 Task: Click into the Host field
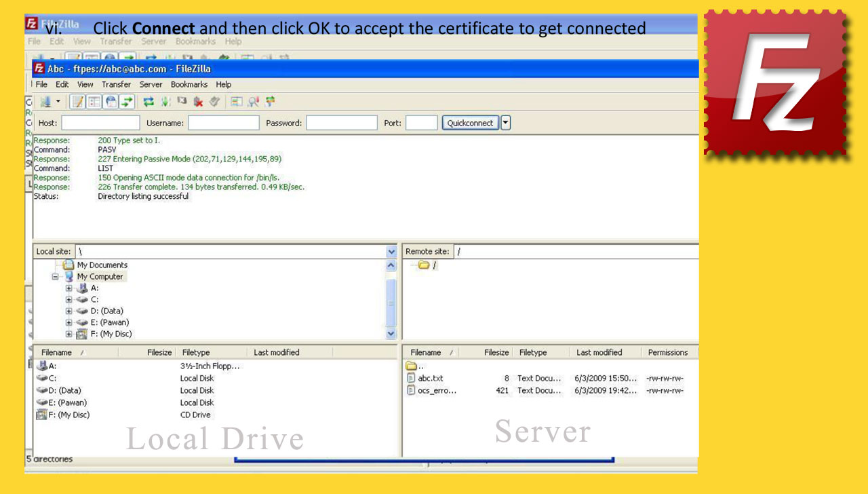pyautogui.click(x=100, y=123)
